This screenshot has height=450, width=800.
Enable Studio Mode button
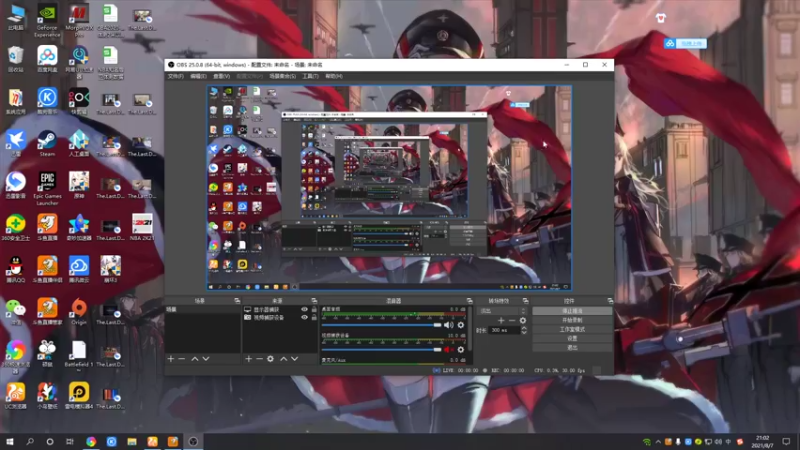click(572, 329)
